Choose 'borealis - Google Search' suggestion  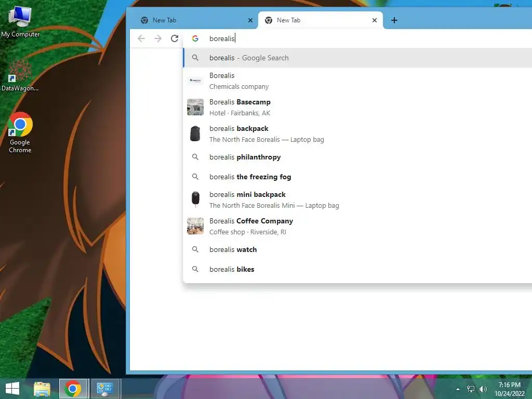(357, 58)
